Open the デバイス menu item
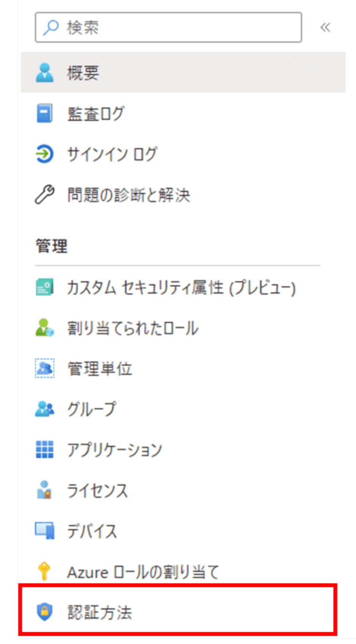 [183, 531]
